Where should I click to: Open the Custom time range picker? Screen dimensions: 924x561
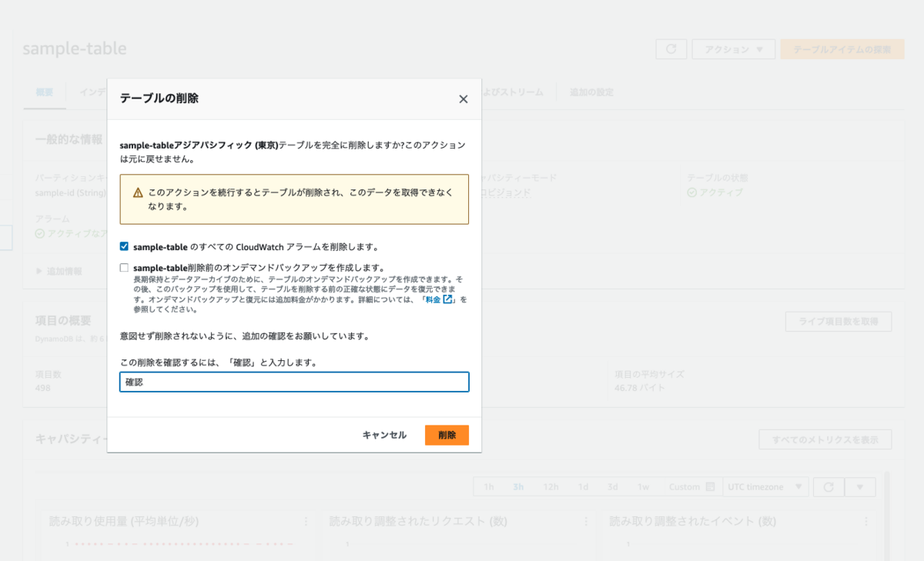pyautogui.click(x=691, y=487)
